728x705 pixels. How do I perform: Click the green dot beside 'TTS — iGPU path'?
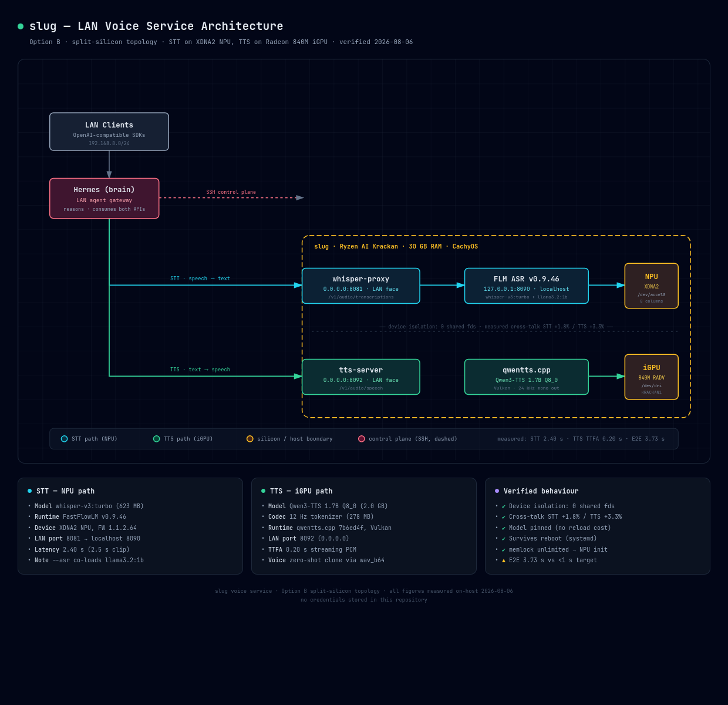[x=264, y=491]
